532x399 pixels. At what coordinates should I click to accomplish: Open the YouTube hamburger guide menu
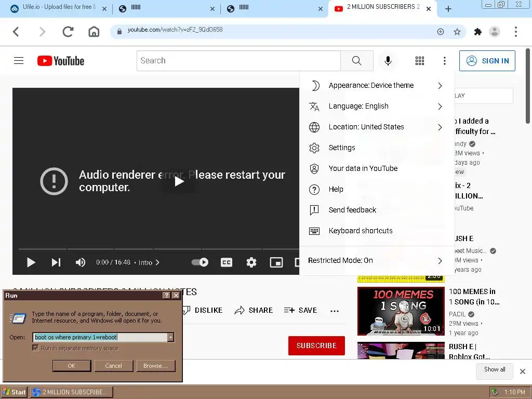tap(19, 61)
